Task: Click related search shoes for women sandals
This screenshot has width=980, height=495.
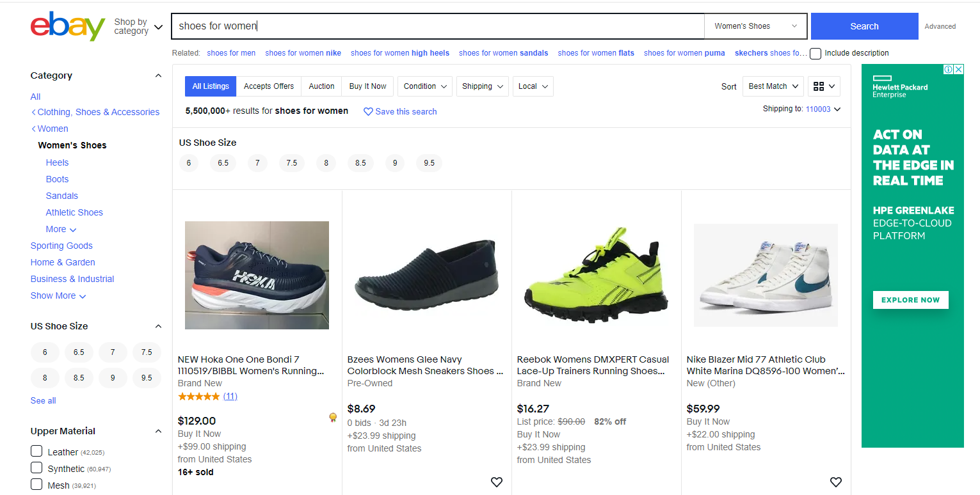Action: pyautogui.click(x=503, y=53)
